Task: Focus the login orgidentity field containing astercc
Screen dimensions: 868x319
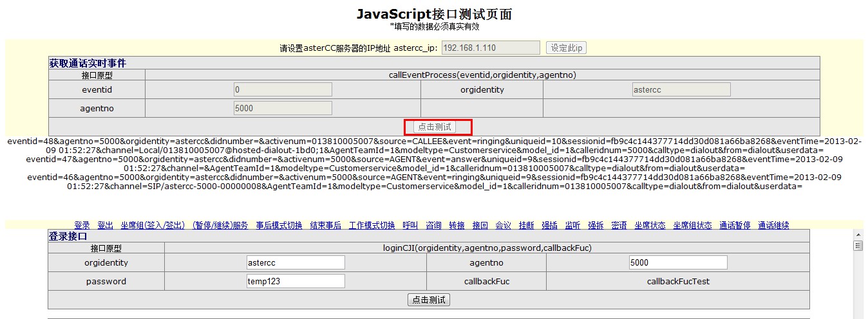Action: click(x=296, y=262)
